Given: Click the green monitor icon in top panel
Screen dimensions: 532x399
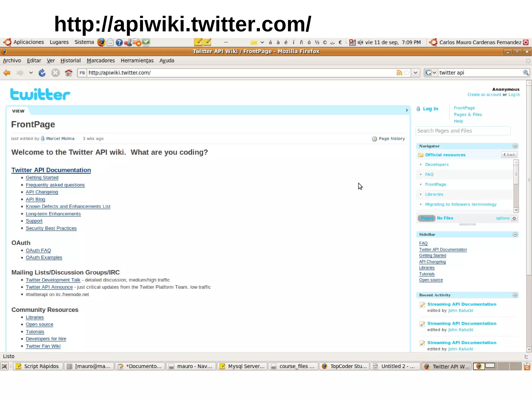Looking at the screenshot, I should [x=146, y=42].
